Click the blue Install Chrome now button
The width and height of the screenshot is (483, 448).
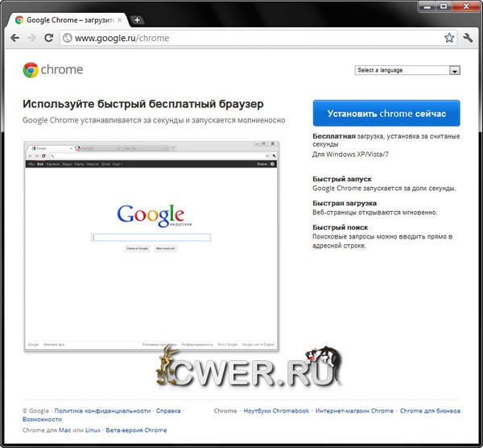[x=386, y=114]
